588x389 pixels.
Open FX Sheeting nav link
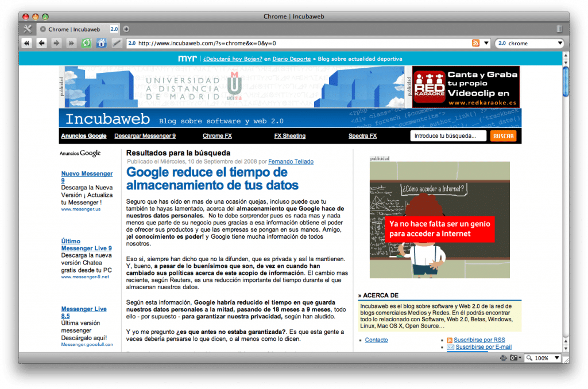tap(289, 135)
